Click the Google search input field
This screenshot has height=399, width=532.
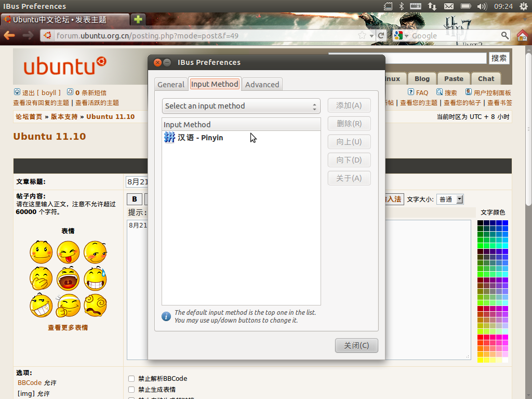(x=455, y=36)
